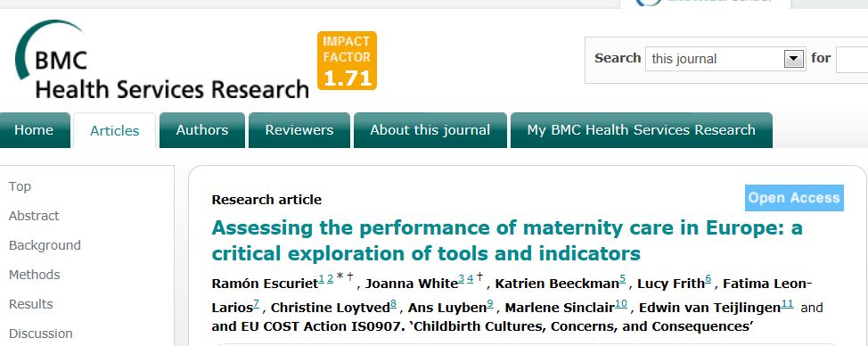Click the article title heading

tap(507, 240)
